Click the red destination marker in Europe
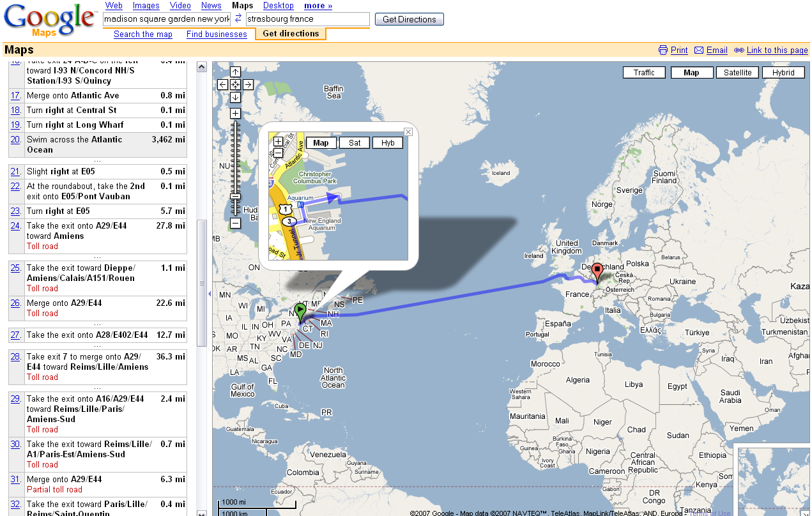812x516 pixels. pyautogui.click(x=597, y=273)
